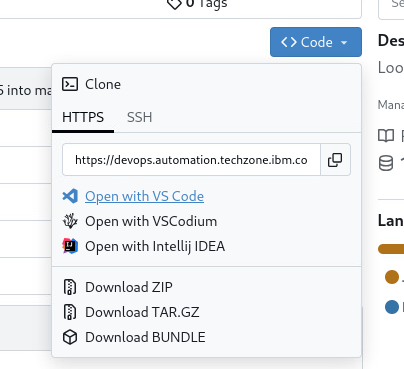Image resolution: width=404 pixels, height=369 pixels.
Task: Select Download BUNDLE
Action: (145, 337)
